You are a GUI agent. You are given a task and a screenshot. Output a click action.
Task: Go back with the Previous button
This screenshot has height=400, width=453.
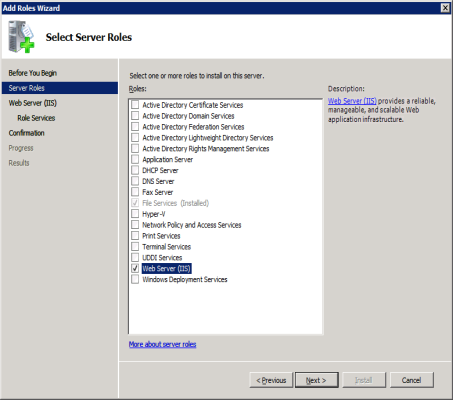pos(271,380)
